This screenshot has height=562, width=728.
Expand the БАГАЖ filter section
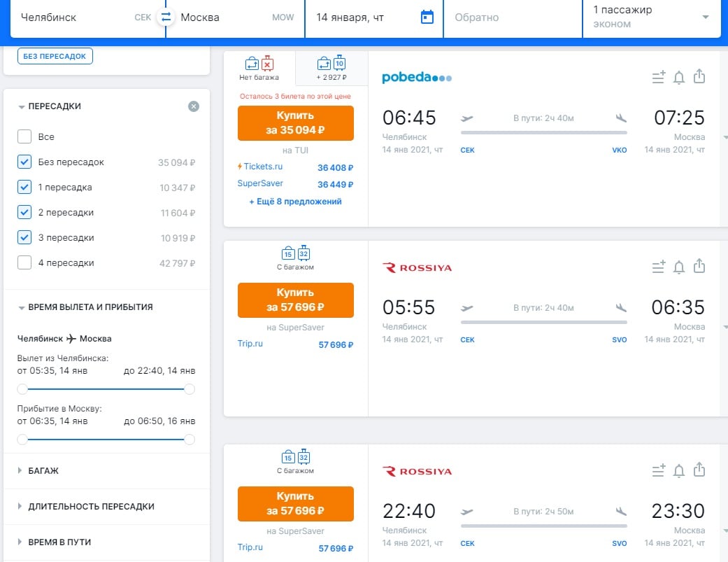(x=38, y=470)
